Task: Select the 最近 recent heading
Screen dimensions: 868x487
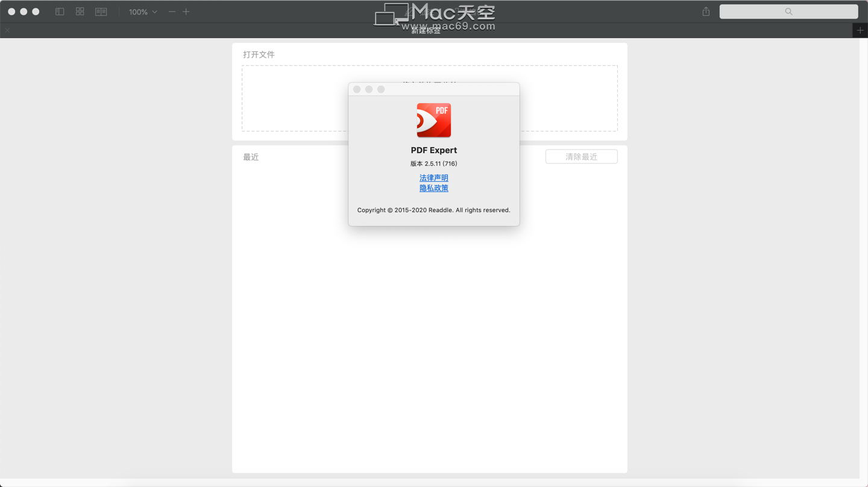Action: (x=251, y=157)
